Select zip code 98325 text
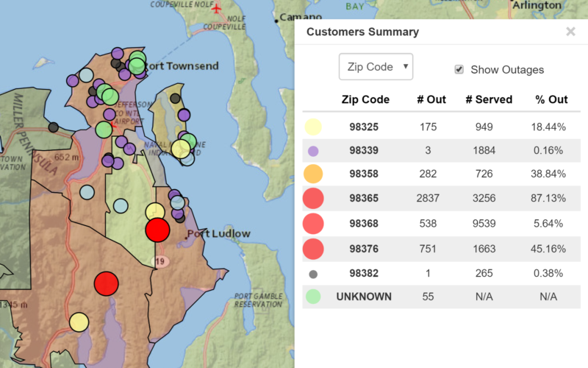The image size is (588, 368). (x=364, y=127)
